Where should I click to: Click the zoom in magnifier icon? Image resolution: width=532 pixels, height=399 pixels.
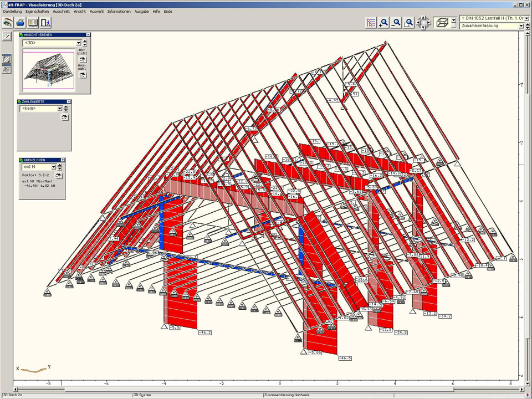point(384,23)
